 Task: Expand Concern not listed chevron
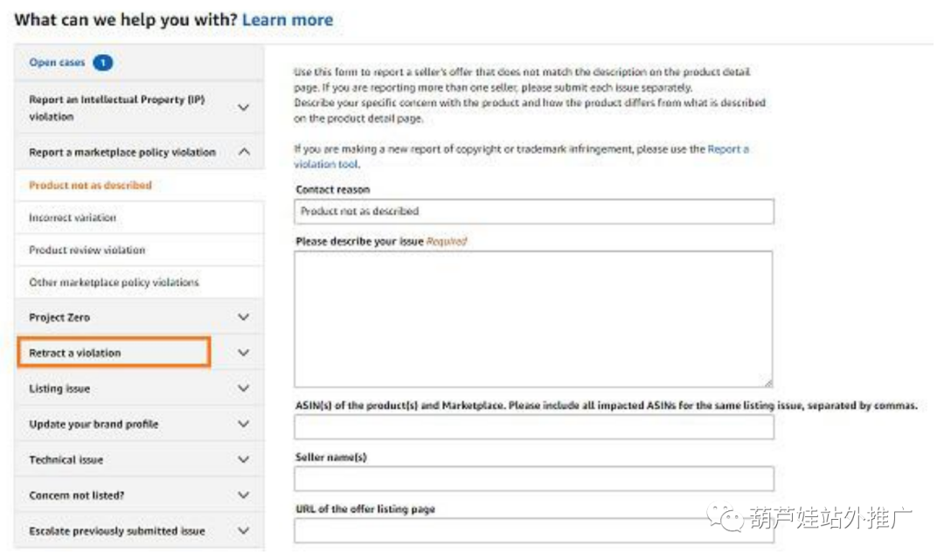(244, 495)
